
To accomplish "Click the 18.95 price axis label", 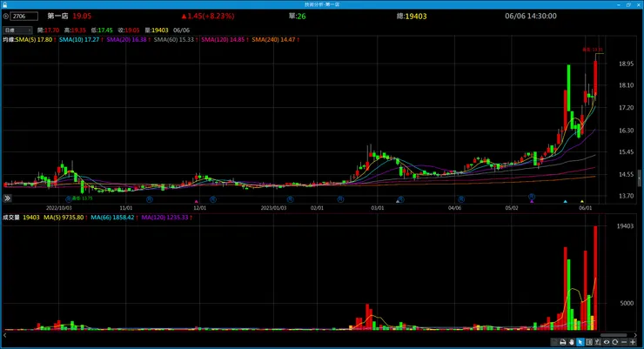I will pyautogui.click(x=626, y=64).
